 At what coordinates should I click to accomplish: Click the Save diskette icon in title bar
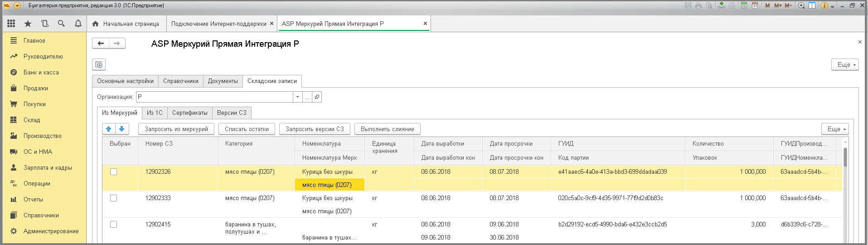click(x=688, y=5)
